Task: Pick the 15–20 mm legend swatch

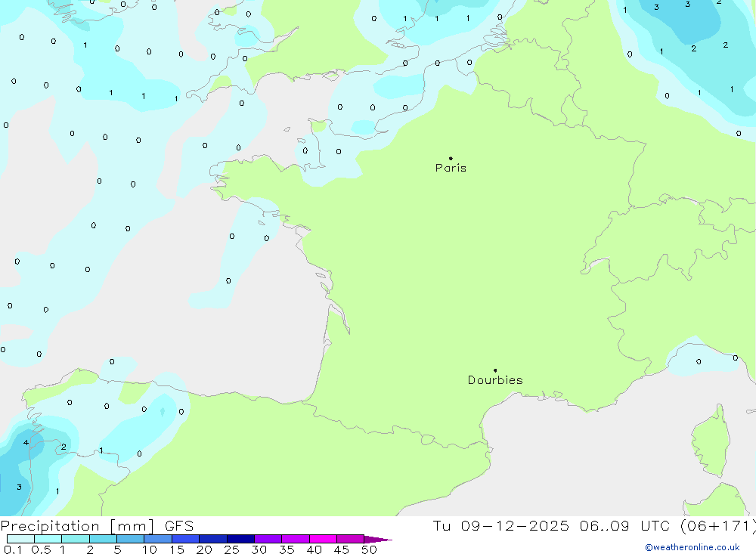Action: pyautogui.click(x=185, y=539)
